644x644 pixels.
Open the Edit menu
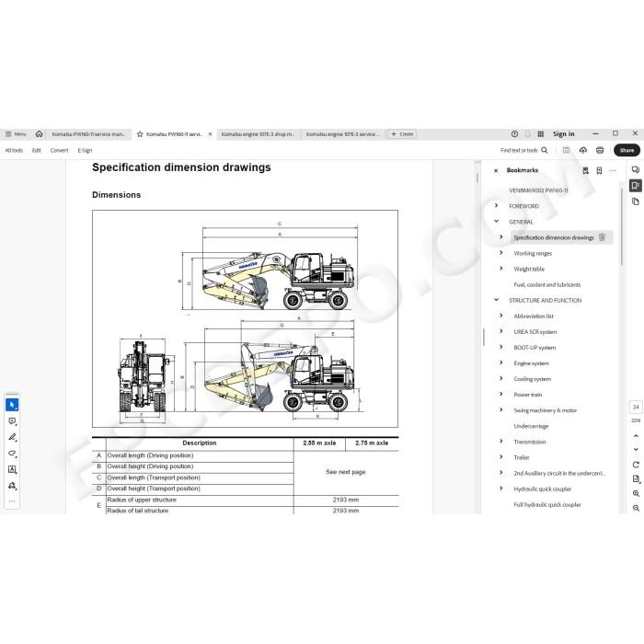coord(37,150)
